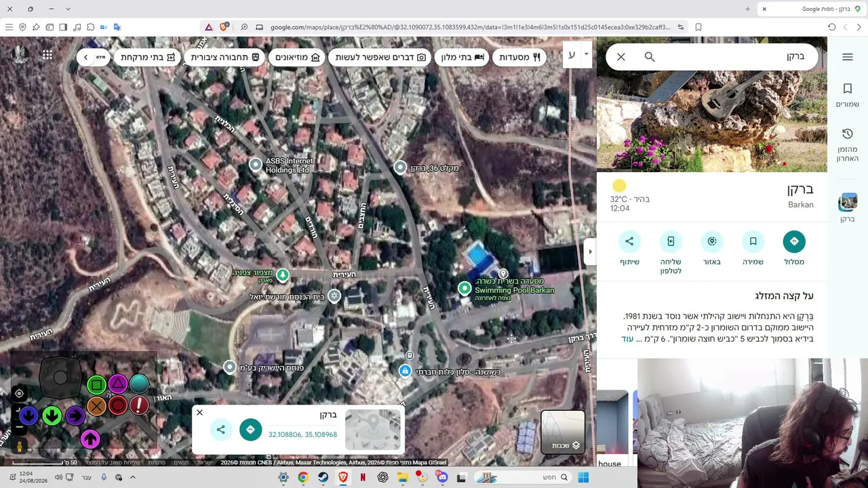Screen dimensions: 868x488
Task: Click the ע input tools language button
Action: (572, 55)
